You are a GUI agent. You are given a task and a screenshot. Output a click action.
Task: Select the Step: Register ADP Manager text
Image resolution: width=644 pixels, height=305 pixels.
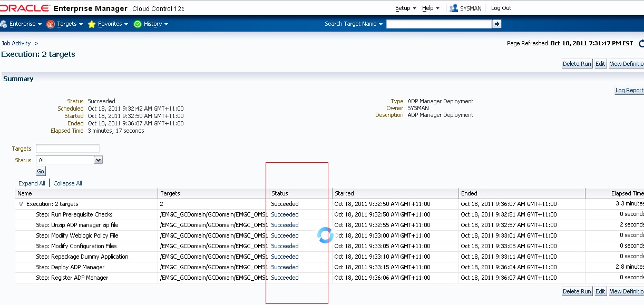[x=72, y=278]
